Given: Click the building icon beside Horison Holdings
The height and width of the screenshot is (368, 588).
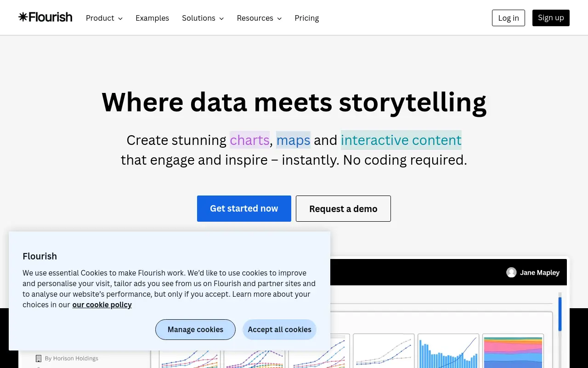Looking at the screenshot, I should (39, 358).
